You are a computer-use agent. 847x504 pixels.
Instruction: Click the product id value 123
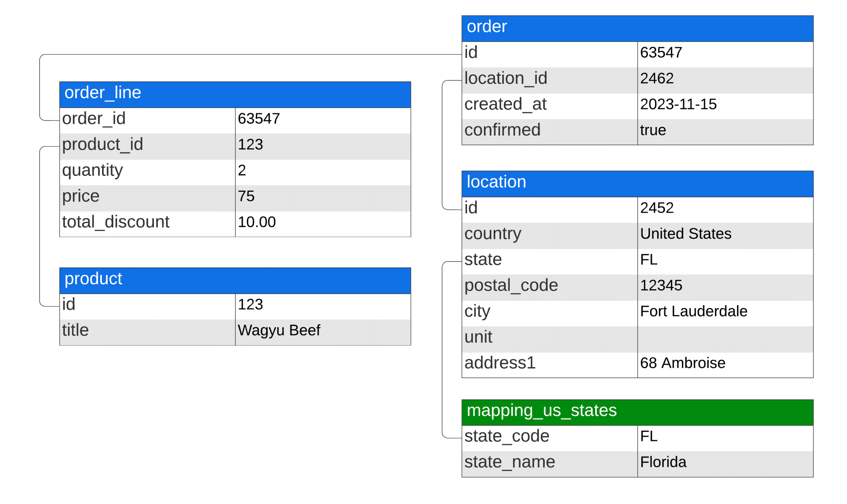coord(250,304)
